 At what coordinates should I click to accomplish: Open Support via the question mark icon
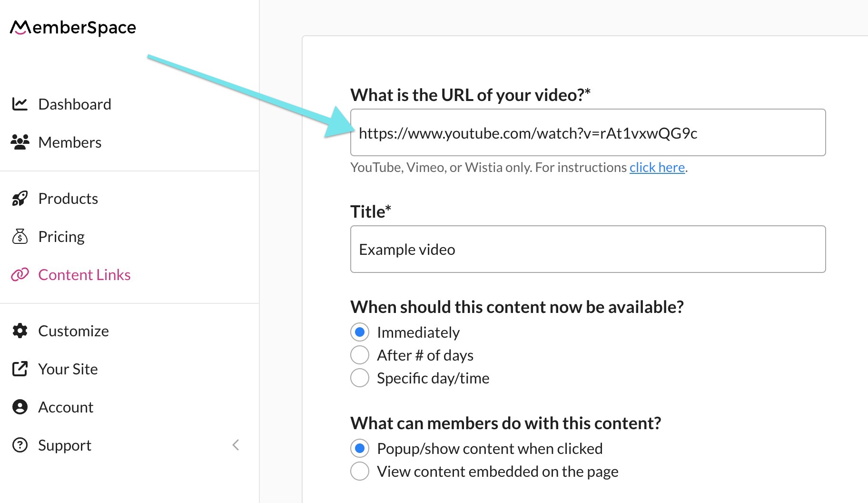(20, 445)
